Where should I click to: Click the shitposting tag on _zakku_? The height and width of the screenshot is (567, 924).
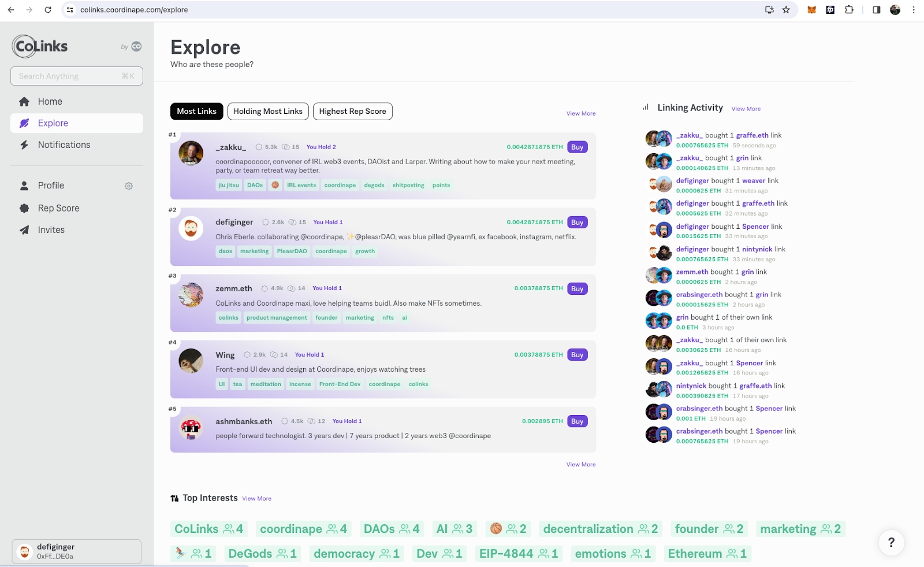point(408,186)
